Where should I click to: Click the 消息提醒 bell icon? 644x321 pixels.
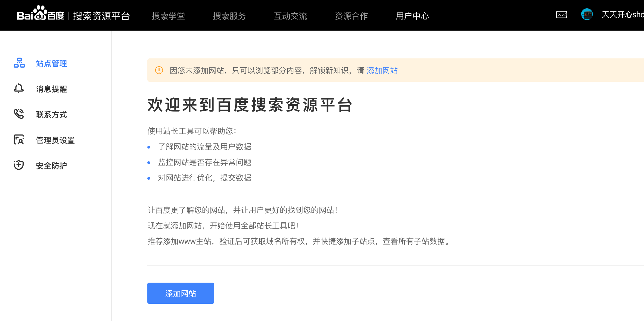coord(19,88)
